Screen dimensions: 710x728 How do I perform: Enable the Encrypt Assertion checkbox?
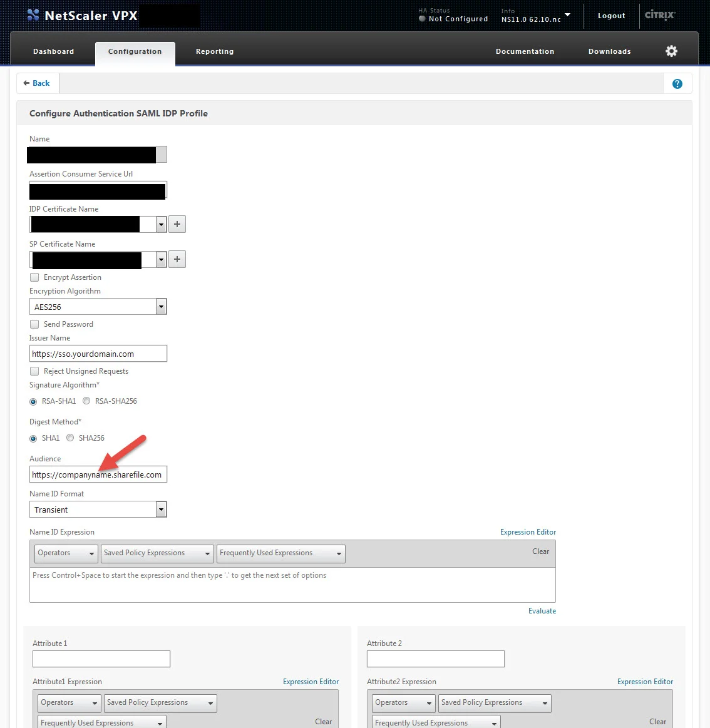34,277
